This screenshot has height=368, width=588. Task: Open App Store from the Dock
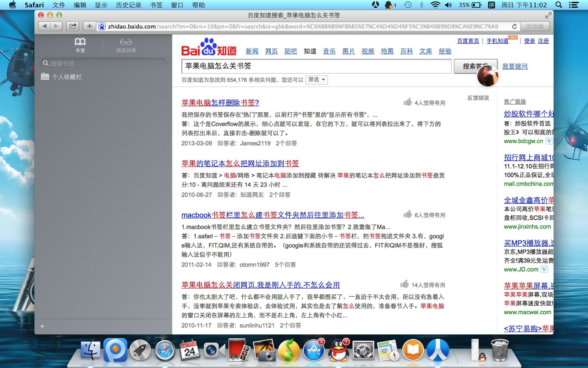pos(314,350)
